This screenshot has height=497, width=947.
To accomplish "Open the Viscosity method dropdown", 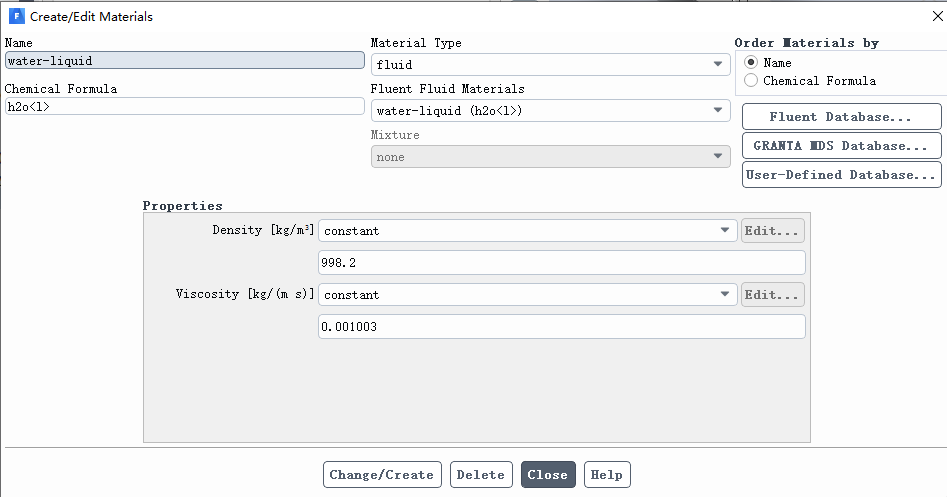I will pos(528,295).
